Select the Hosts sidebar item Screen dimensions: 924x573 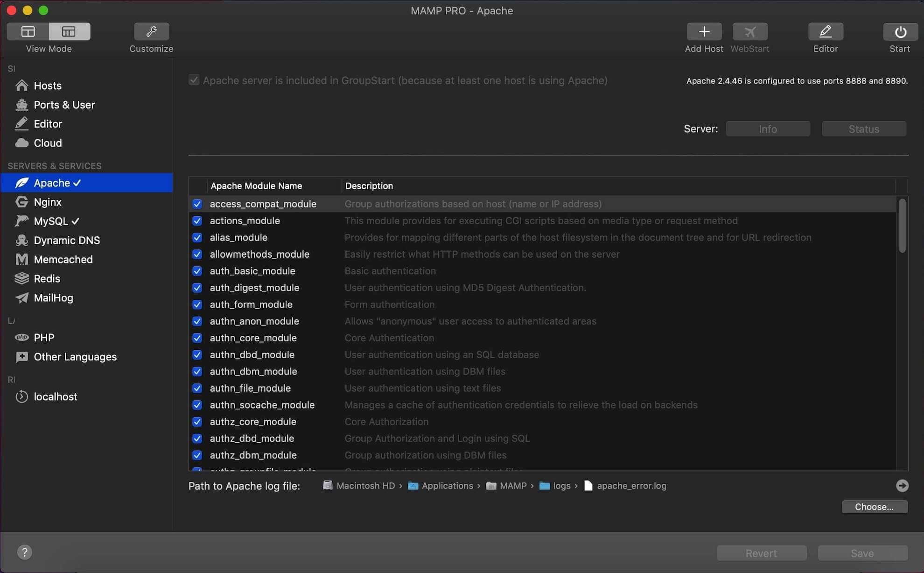[47, 86]
